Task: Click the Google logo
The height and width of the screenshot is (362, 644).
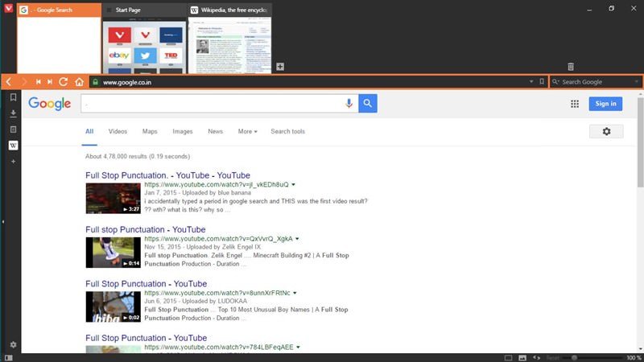Action: tap(49, 104)
